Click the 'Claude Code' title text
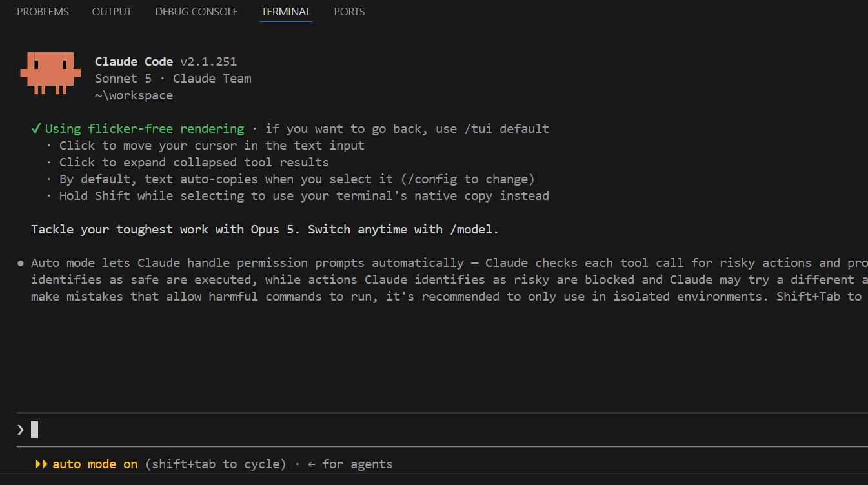This screenshot has height=485, width=868. (134, 62)
